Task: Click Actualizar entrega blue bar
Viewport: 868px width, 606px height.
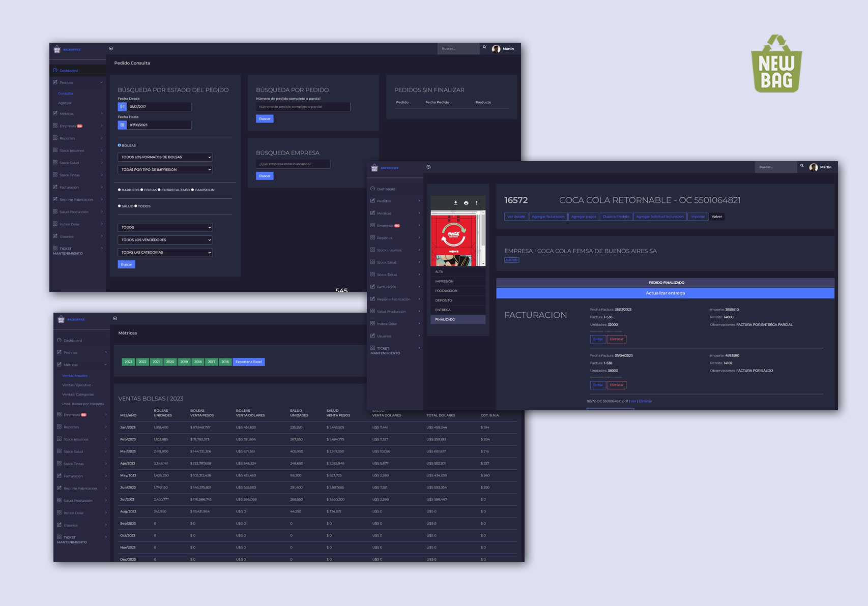Action: pyautogui.click(x=665, y=293)
